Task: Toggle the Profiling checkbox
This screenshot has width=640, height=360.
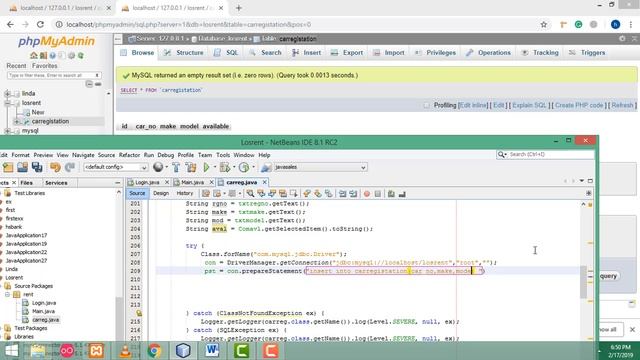Action: tap(427, 105)
